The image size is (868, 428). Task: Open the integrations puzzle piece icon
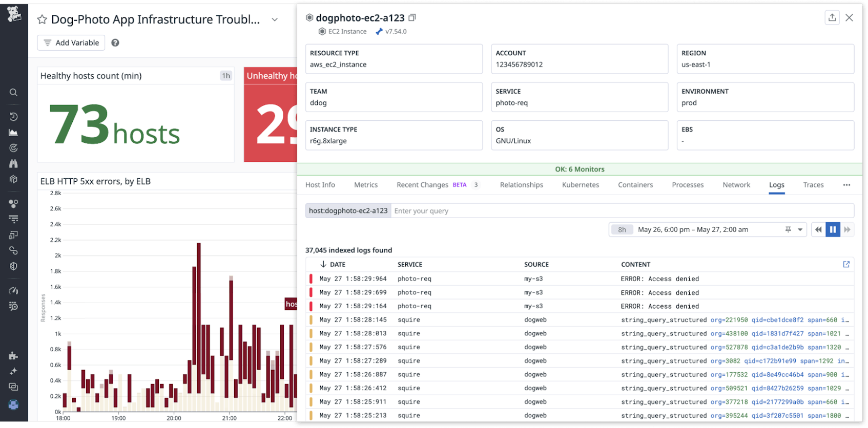(13, 356)
